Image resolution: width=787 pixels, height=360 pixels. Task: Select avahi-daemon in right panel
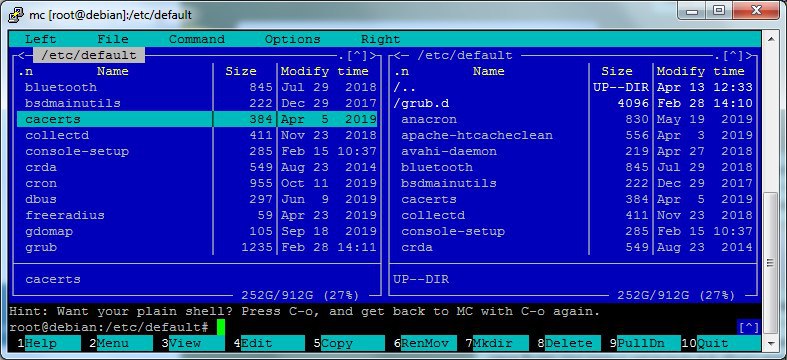coord(573,151)
